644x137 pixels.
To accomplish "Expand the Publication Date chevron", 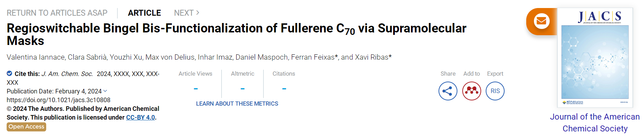I will coord(105,91).
